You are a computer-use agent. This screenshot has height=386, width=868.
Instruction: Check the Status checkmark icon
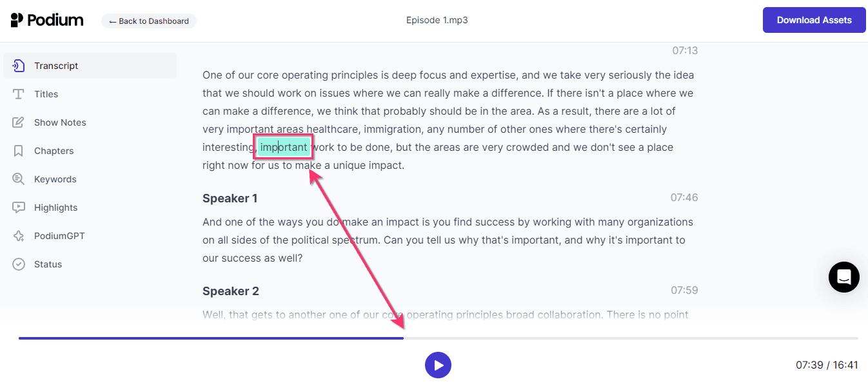19,264
